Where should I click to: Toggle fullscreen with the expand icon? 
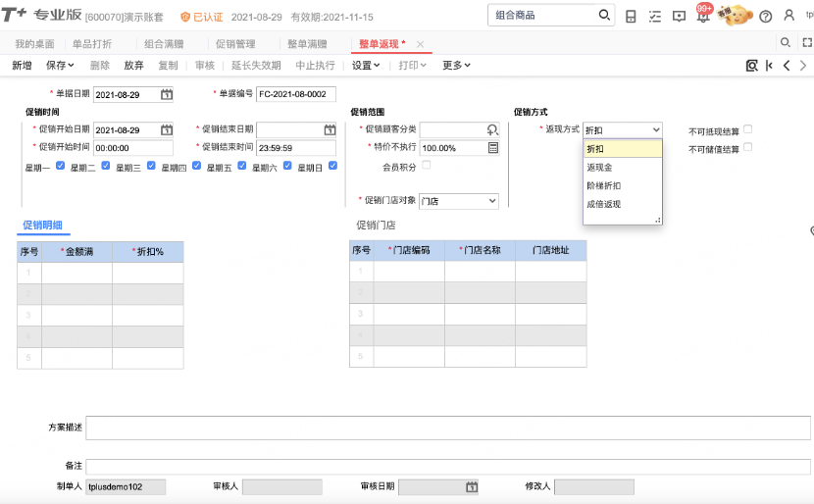807,42
